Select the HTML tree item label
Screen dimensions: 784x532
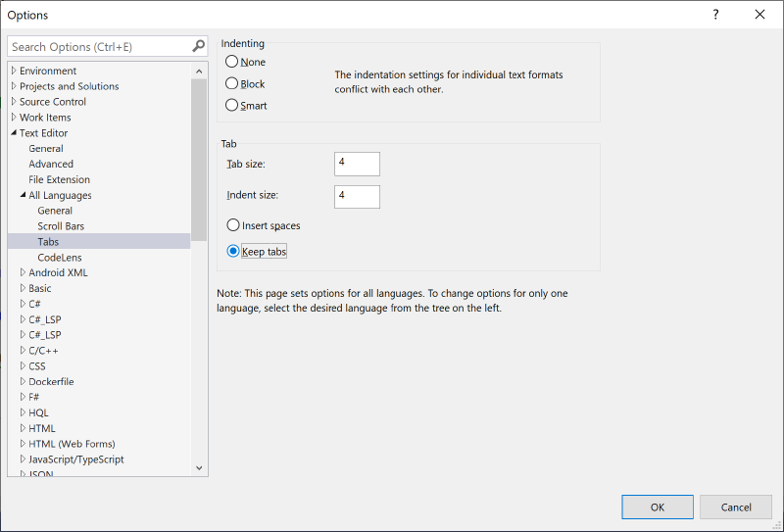(42, 428)
